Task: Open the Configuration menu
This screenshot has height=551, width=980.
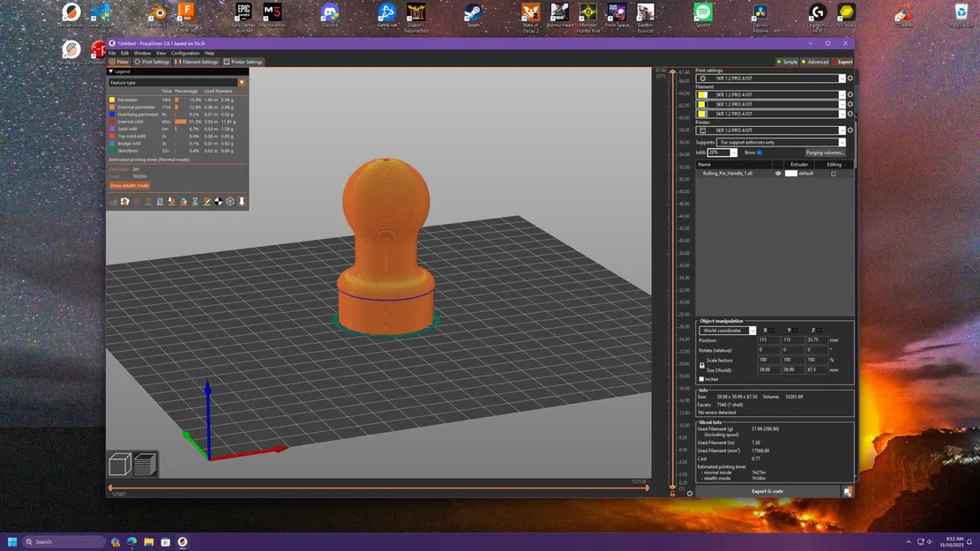Action: (185, 53)
